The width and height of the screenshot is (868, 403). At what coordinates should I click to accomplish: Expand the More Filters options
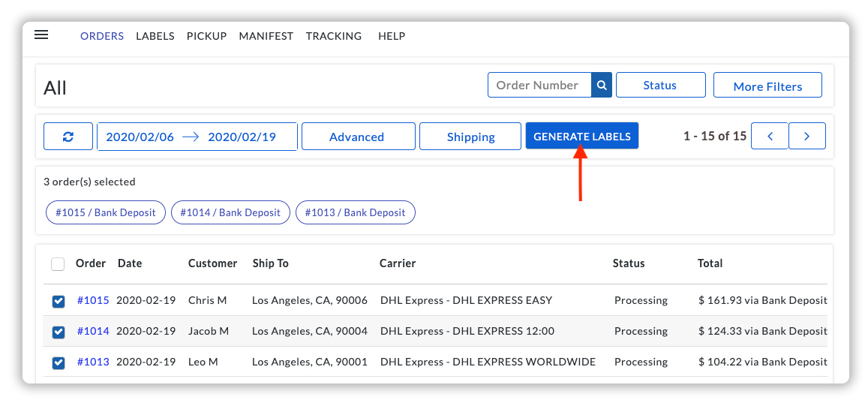pyautogui.click(x=767, y=86)
